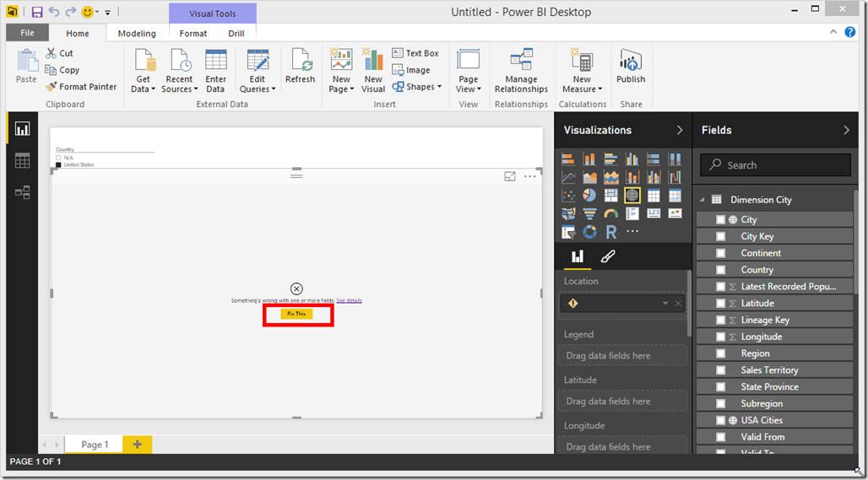This screenshot has width=868, height=480.
Task: Check the Country field checkbox
Action: [720, 270]
